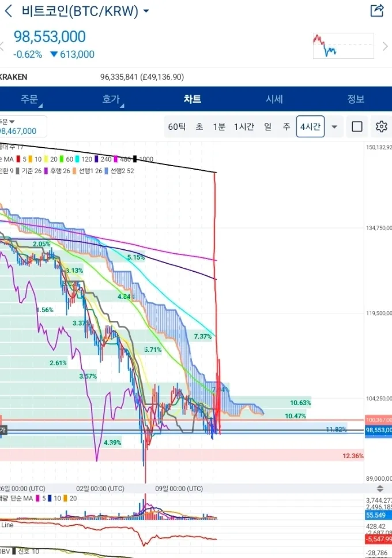This screenshot has width=392, height=558.
Task: Open the timeframe dropdown arrow after 4시간
Action: [334, 126]
